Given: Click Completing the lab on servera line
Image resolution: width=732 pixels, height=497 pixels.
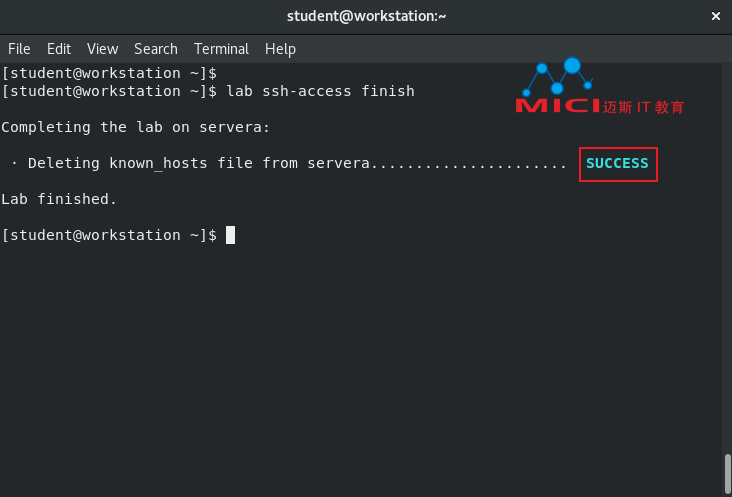Looking at the screenshot, I should tap(135, 127).
